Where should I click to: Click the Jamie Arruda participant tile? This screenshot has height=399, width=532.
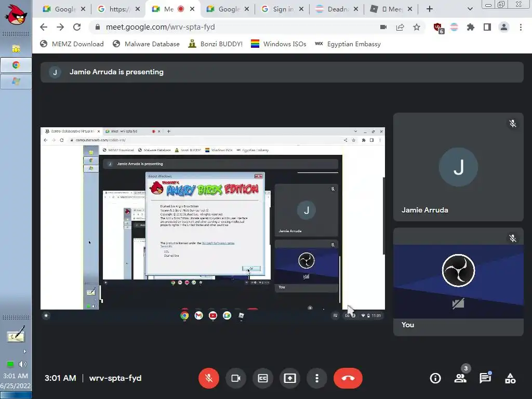tap(458, 167)
